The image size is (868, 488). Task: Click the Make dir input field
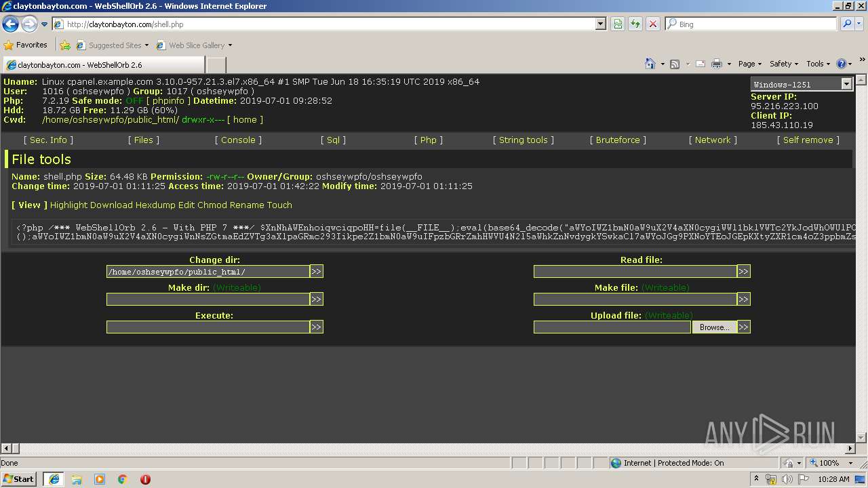coord(208,299)
